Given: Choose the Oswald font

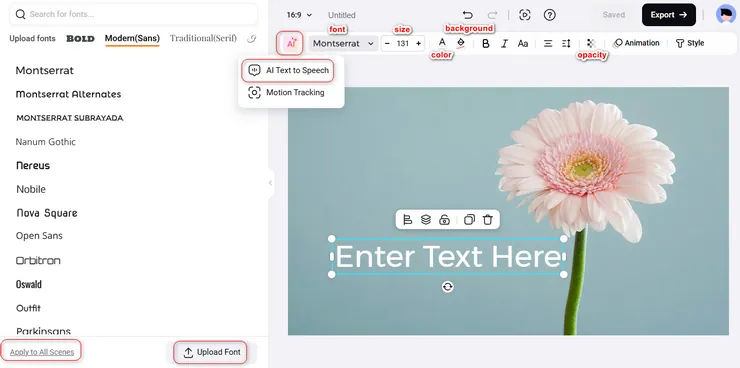Looking at the screenshot, I should (29, 284).
